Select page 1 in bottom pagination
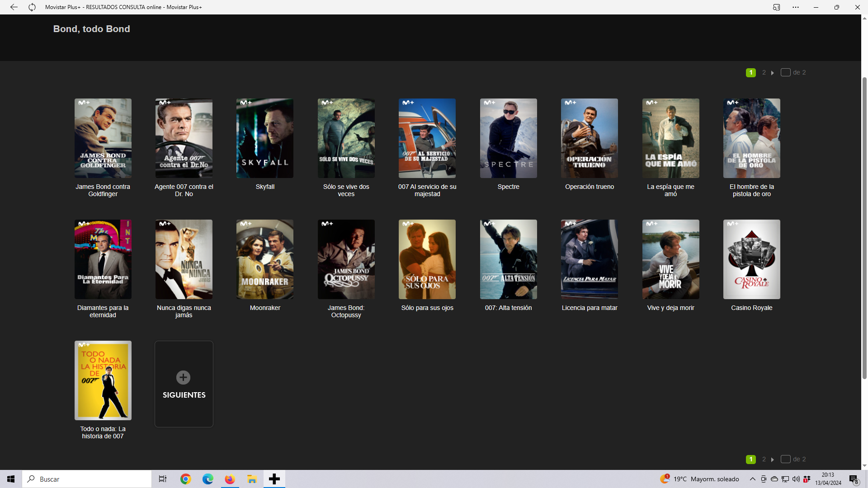The width and height of the screenshot is (868, 488). pyautogui.click(x=751, y=459)
